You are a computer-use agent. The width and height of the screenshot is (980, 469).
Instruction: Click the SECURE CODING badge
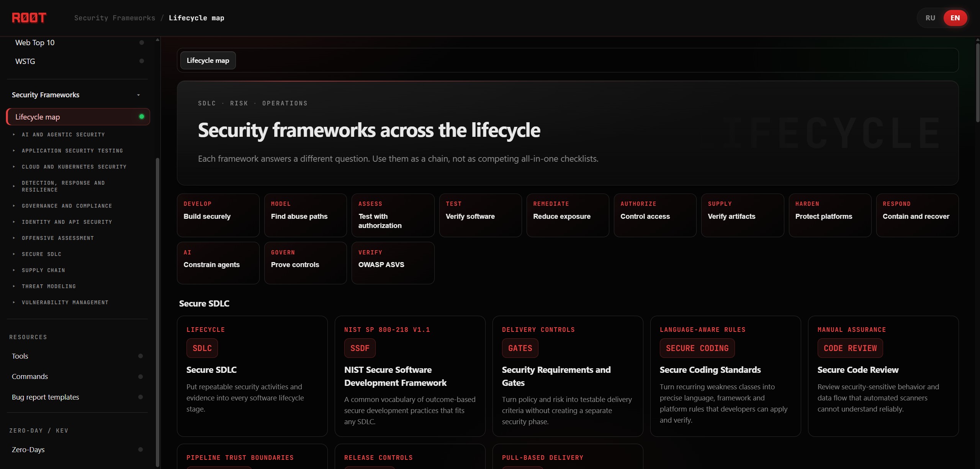(697, 348)
